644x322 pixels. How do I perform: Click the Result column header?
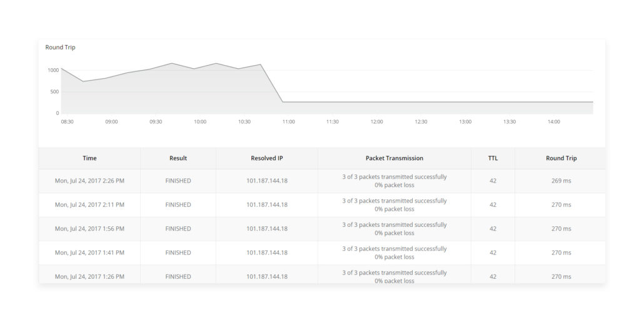click(178, 158)
